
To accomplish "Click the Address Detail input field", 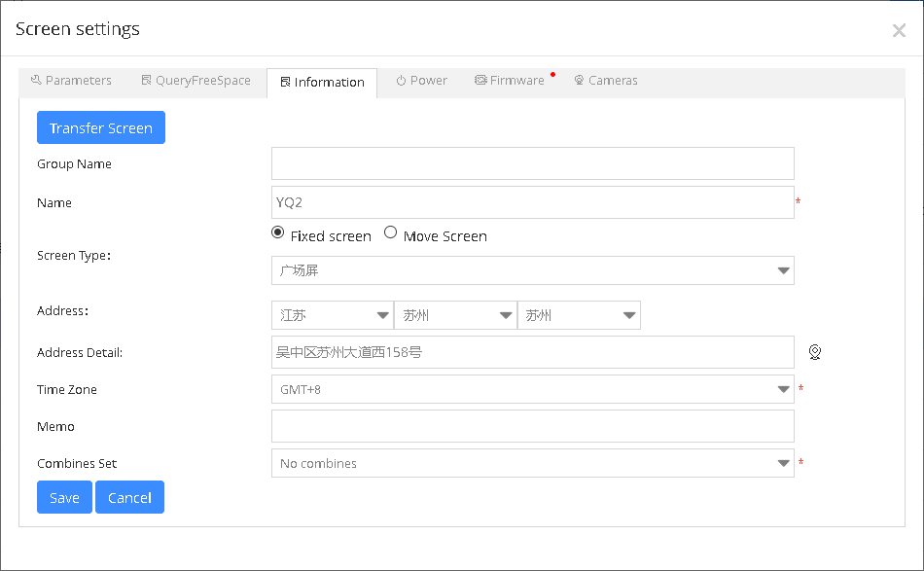I will tap(533, 352).
